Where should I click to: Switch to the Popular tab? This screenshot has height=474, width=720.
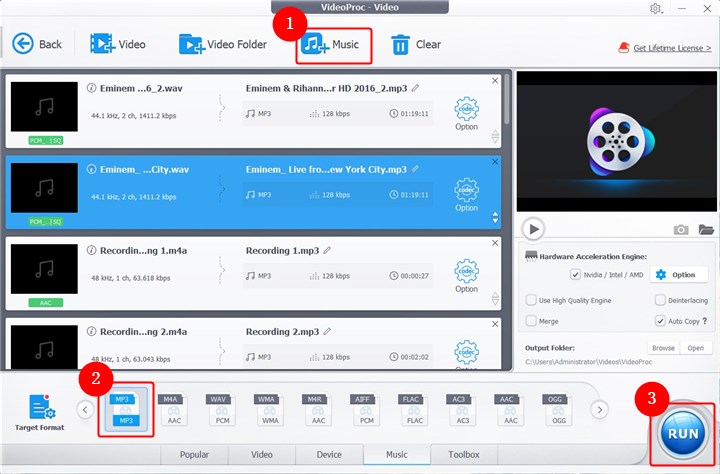pyautogui.click(x=194, y=454)
